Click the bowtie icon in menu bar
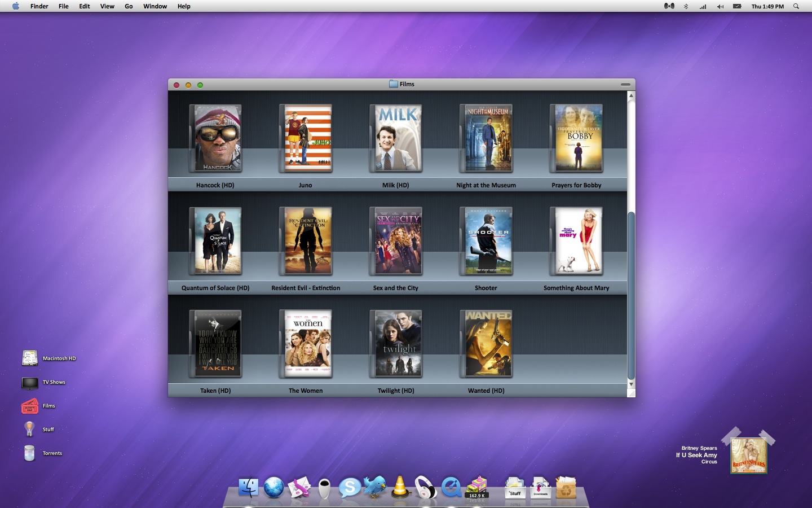 point(669,6)
